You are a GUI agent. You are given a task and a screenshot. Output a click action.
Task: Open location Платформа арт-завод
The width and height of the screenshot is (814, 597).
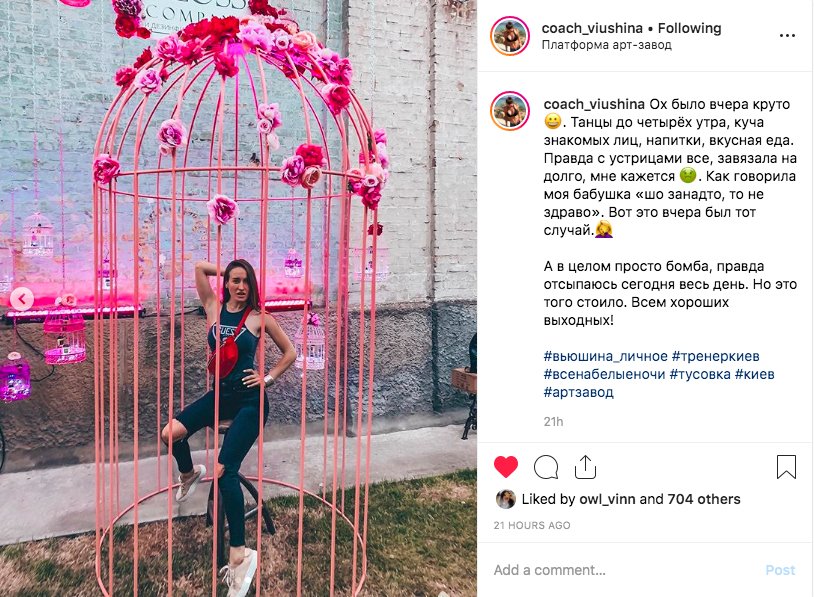coord(606,45)
